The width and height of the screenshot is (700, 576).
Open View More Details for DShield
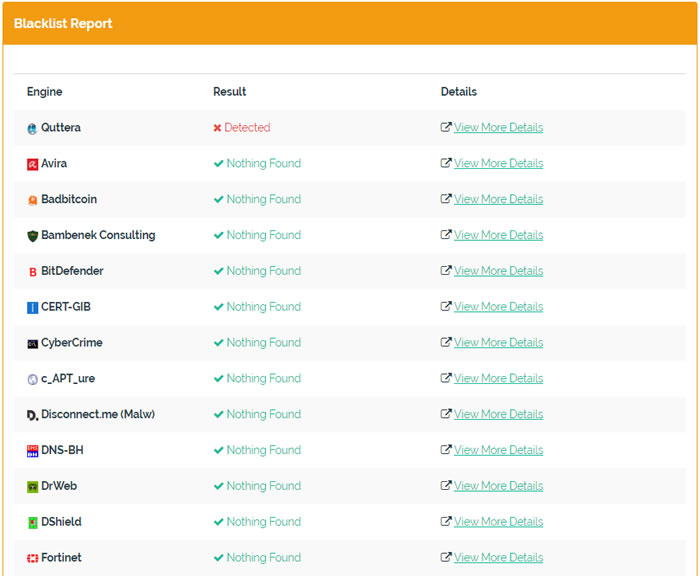pyautogui.click(x=498, y=522)
